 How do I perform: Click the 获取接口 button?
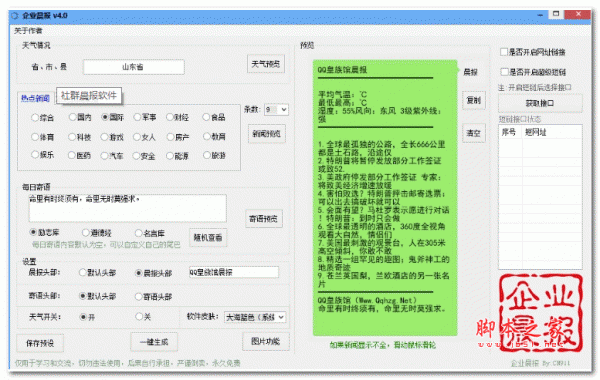pyautogui.click(x=540, y=103)
